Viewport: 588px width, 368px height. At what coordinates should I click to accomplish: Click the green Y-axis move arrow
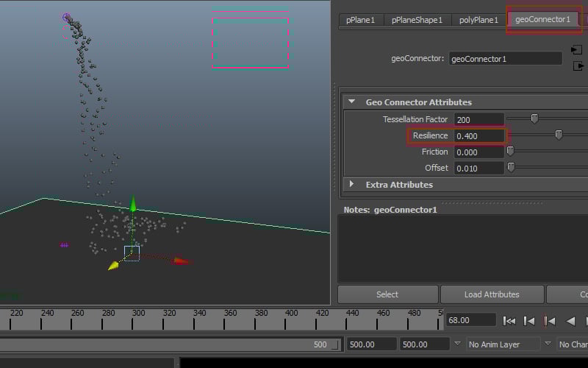(x=133, y=203)
